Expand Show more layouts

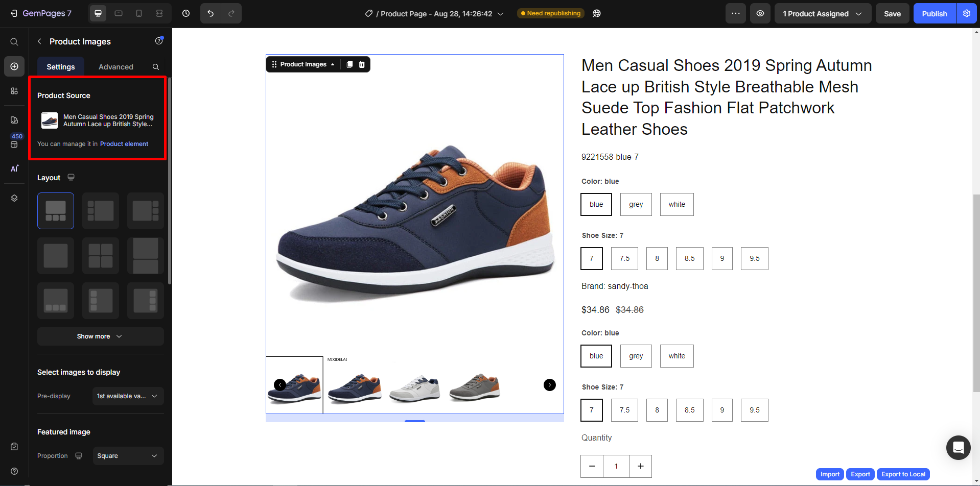100,336
